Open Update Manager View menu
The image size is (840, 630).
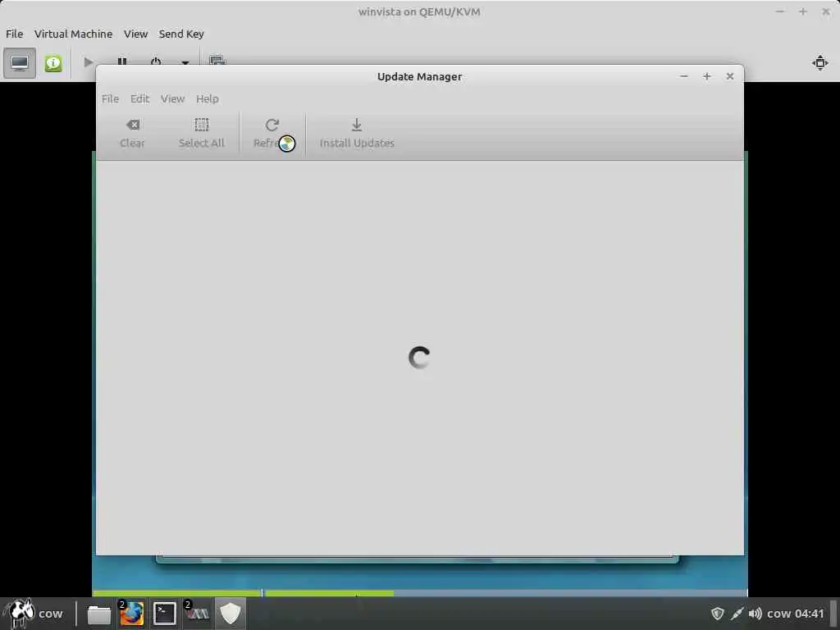click(x=172, y=98)
